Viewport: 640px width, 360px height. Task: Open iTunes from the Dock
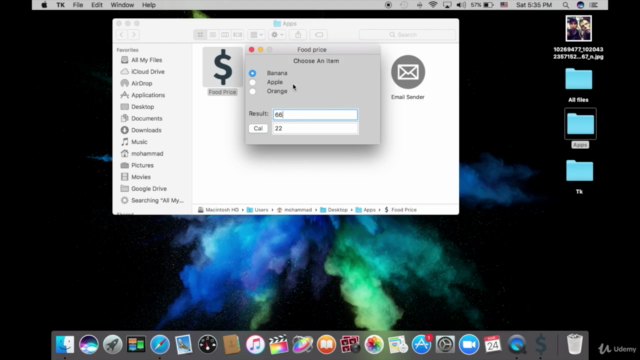pyautogui.click(x=255, y=344)
